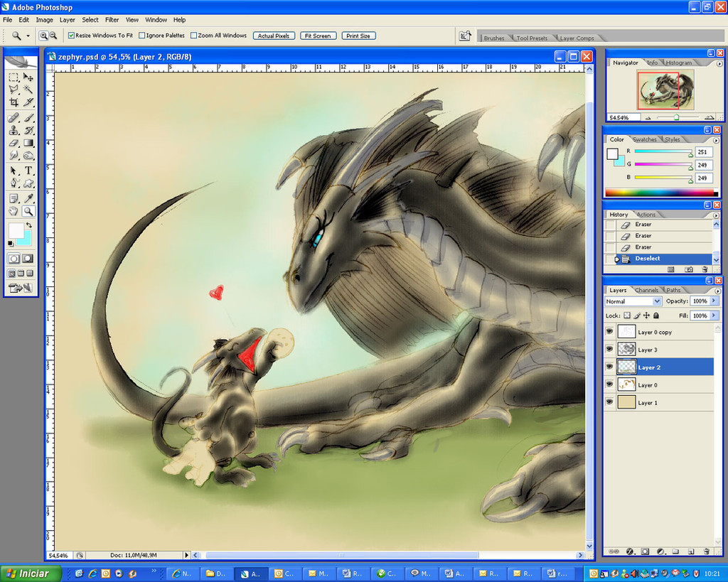This screenshot has height=582, width=728.
Task: Hide Layer 3 using its eye icon
Action: tap(609, 350)
